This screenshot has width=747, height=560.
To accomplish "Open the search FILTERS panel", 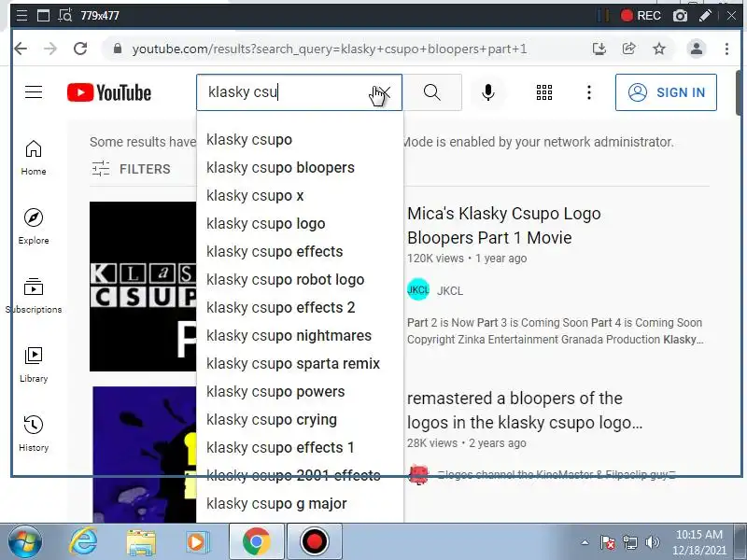I will pos(131,169).
